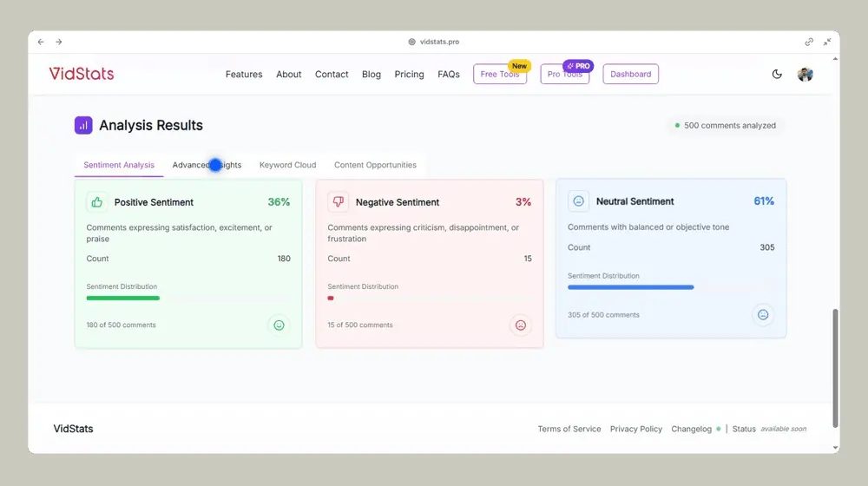Viewport: 868px width, 486px height.
Task: Click the Neutral Sentiment card title
Action: coord(635,201)
